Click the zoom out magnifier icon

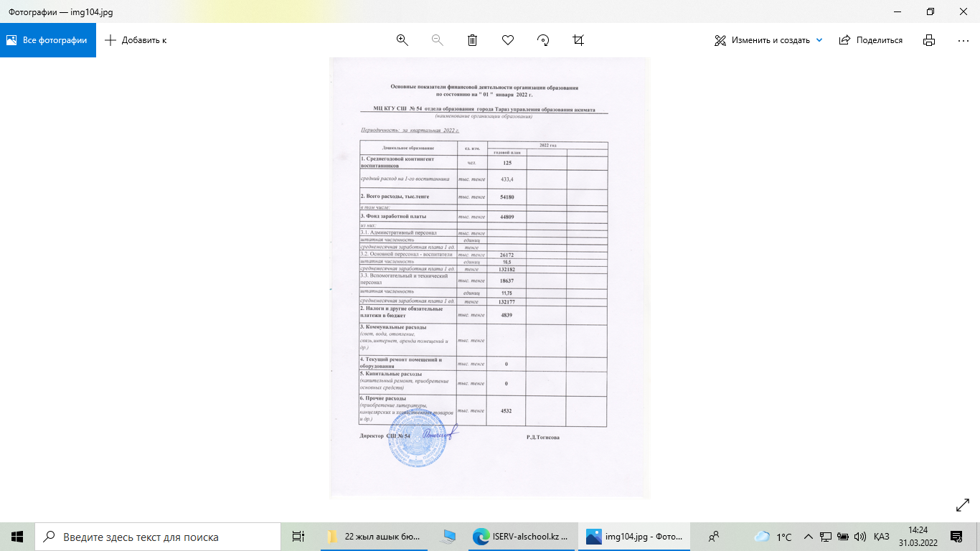437,40
